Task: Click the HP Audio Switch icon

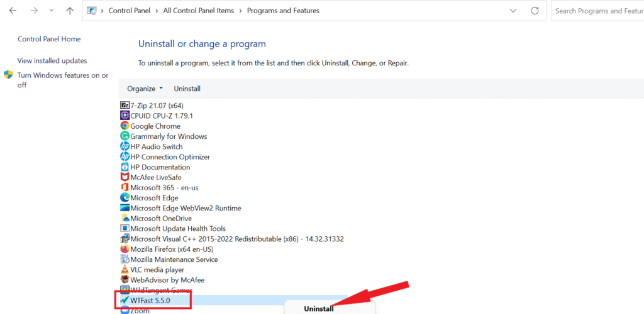Action: 125,146
